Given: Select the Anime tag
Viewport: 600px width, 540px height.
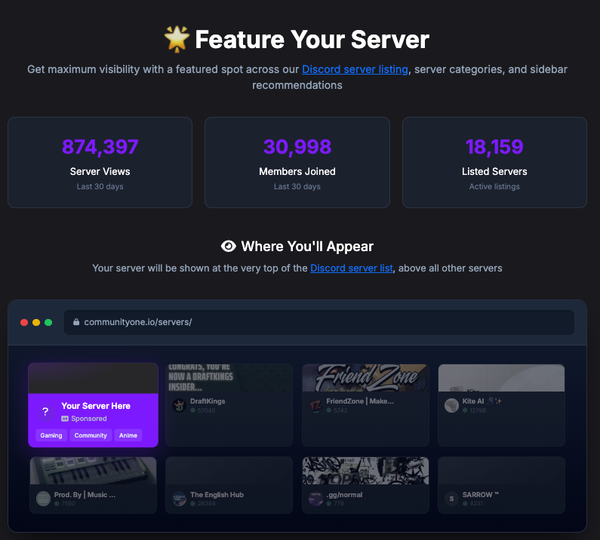Looking at the screenshot, I should tap(128, 435).
